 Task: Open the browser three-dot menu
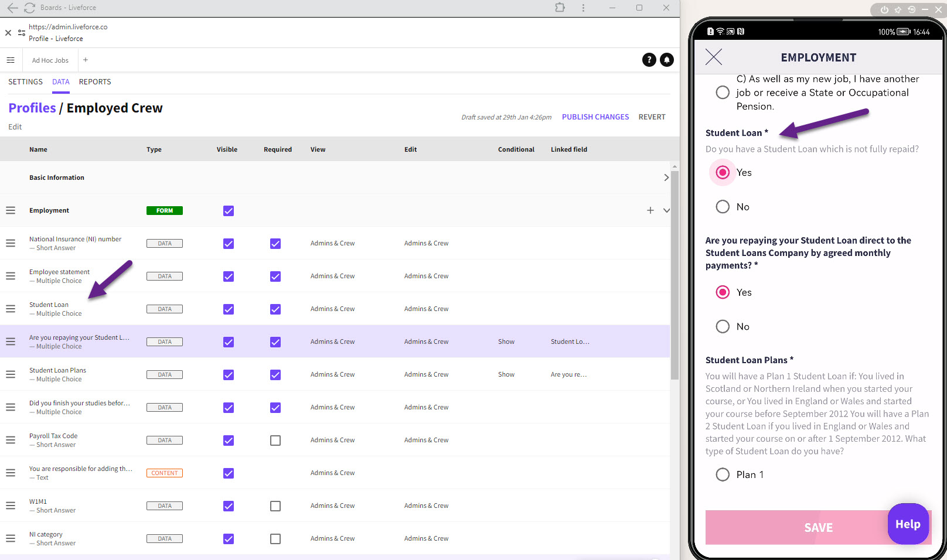tap(583, 8)
